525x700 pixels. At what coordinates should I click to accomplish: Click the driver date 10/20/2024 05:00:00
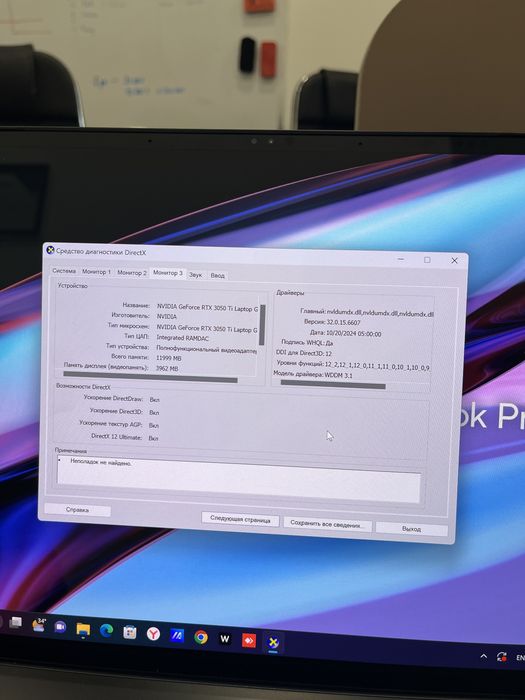354,333
